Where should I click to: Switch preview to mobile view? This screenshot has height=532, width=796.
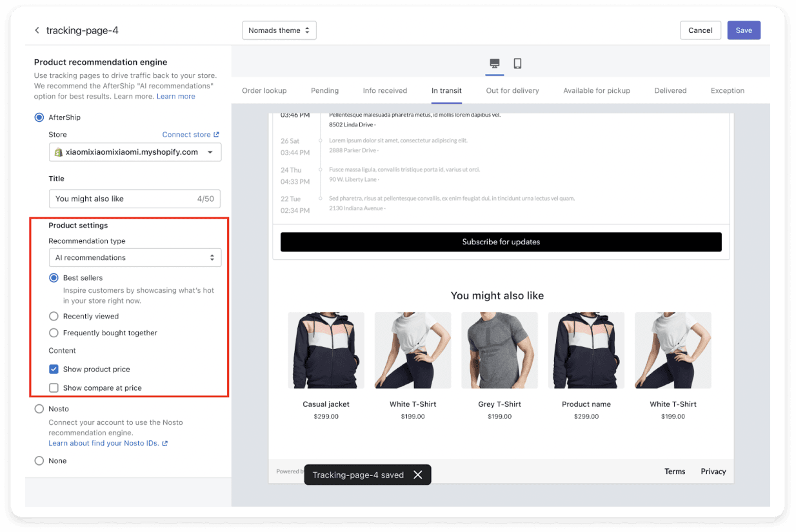517,64
